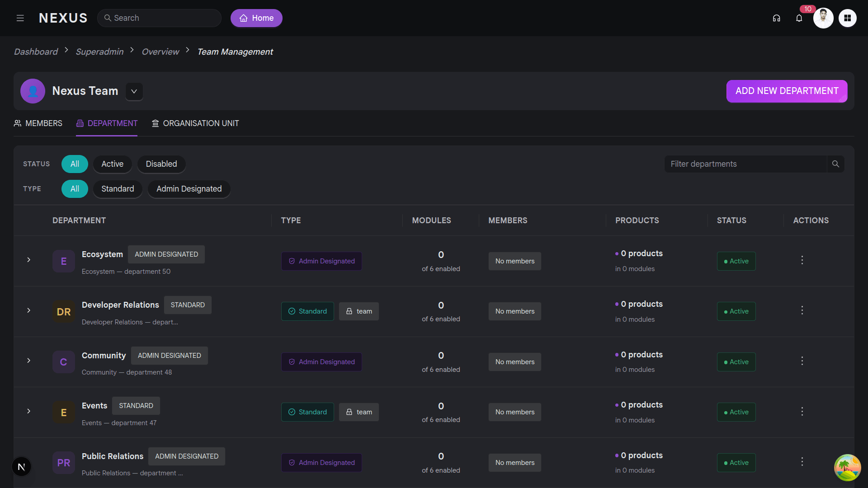Expand the Developer Relations row
Image resolution: width=868 pixels, height=488 pixels.
(x=28, y=310)
